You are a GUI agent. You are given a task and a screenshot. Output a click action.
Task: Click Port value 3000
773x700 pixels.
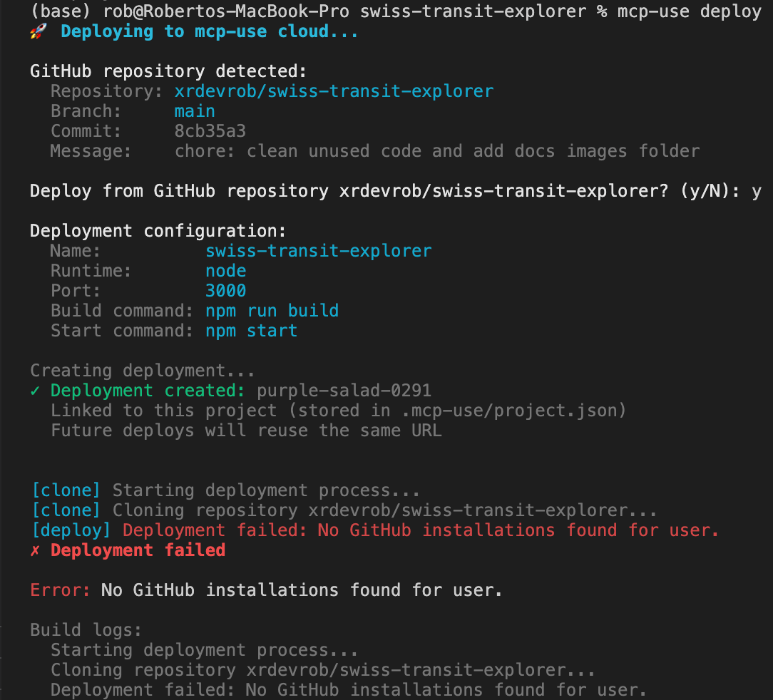pyautogui.click(x=226, y=291)
